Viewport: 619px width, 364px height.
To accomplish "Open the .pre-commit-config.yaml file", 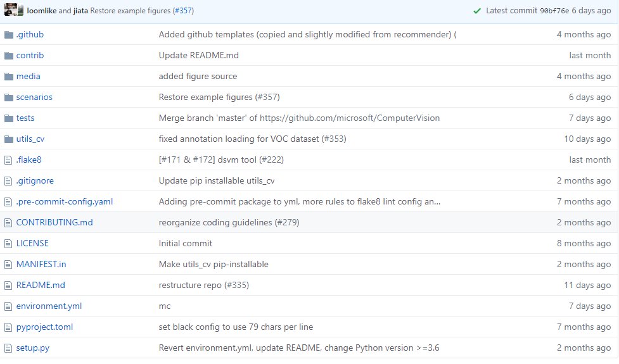I will click(x=65, y=201).
